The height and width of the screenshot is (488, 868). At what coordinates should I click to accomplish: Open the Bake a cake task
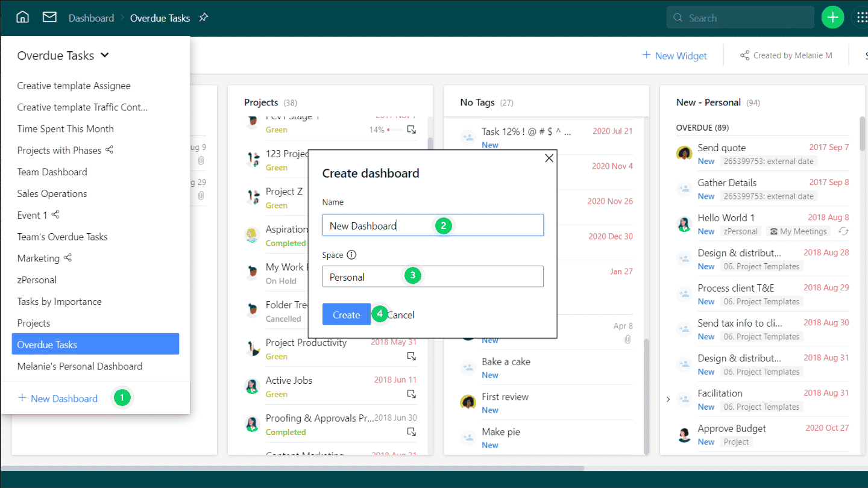pyautogui.click(x=506, y=361)
